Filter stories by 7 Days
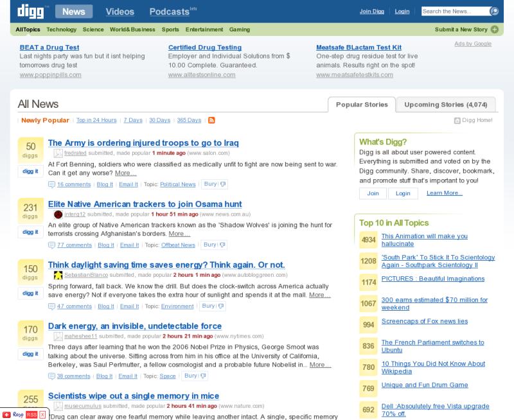 click(x=133, y=120)
